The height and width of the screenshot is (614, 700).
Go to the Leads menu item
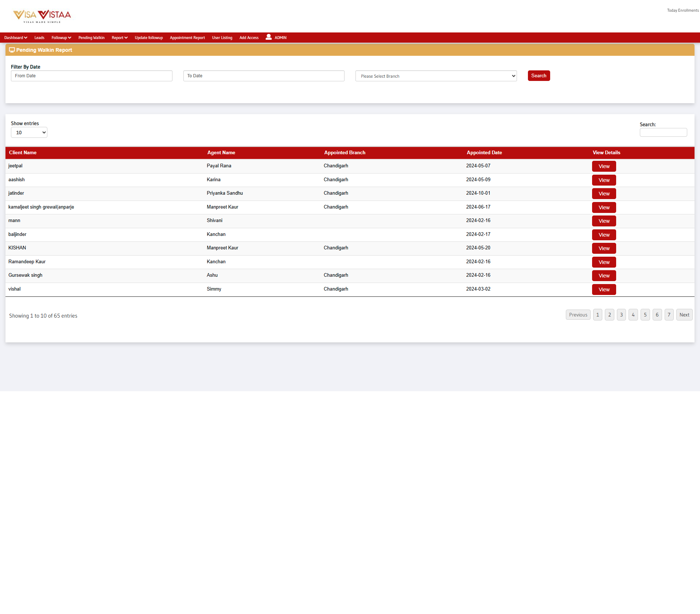[x=39, y=38]
